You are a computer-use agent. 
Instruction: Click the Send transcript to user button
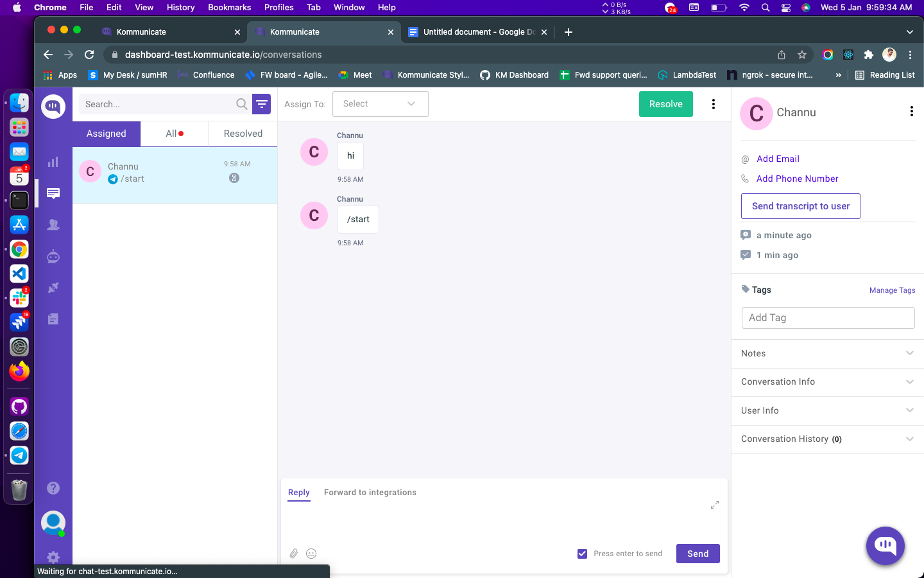(x=800, y=206)
